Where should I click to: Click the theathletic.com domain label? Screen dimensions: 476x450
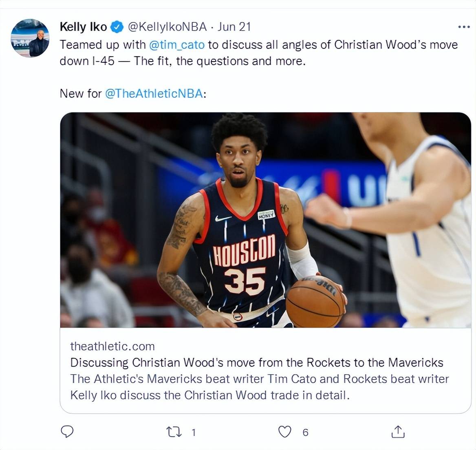click(x=112, y=346)
